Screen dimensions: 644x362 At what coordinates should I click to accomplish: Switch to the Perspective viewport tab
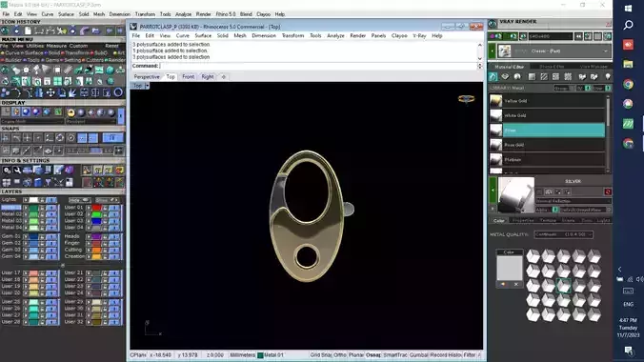click(147, 77)
